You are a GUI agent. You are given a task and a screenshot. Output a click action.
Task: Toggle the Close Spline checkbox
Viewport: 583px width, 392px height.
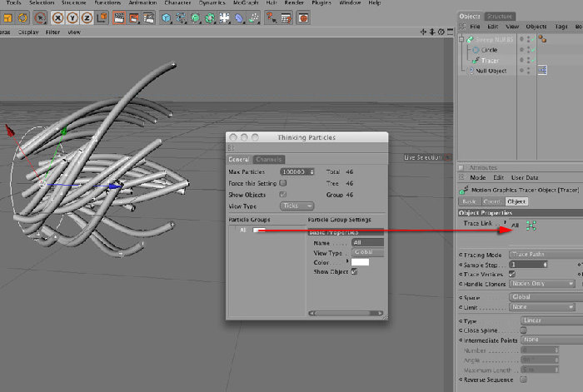click(x=523, y=330)
